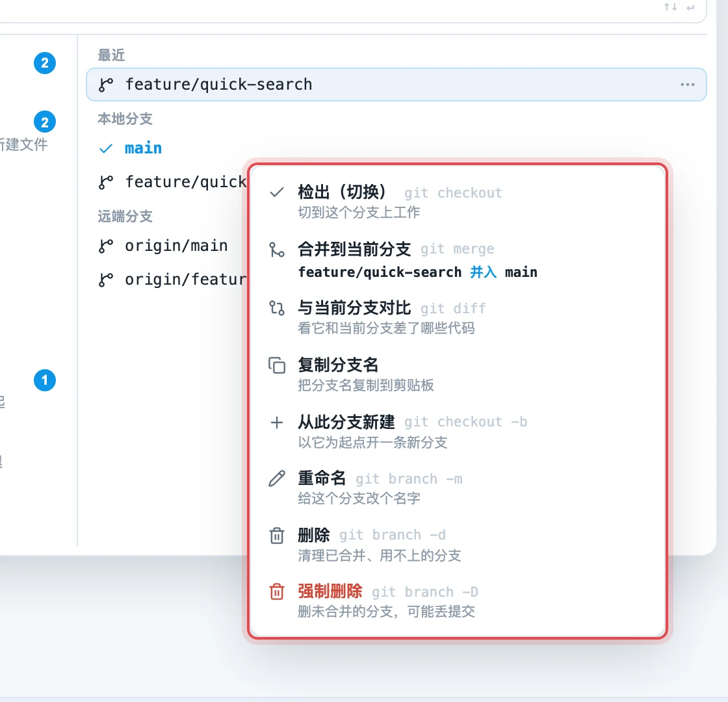Click the plus icon beside 从此分支新建
Screen dimensions: 728x702
tap(277, 422)
